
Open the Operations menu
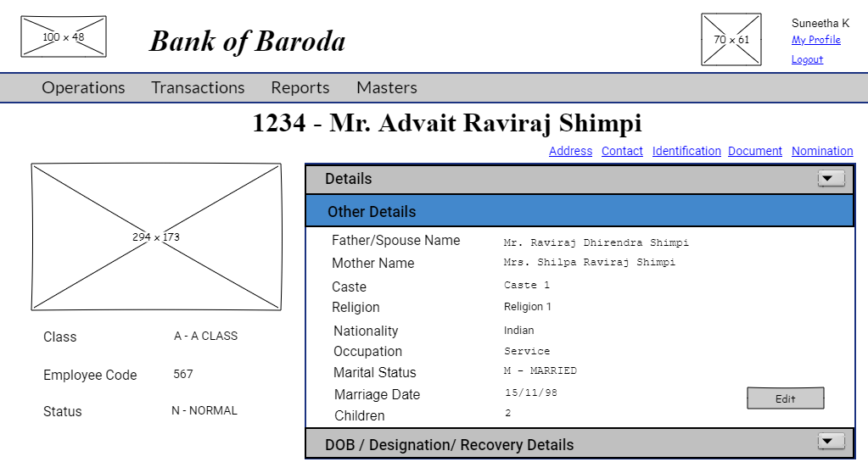point(83,87)
